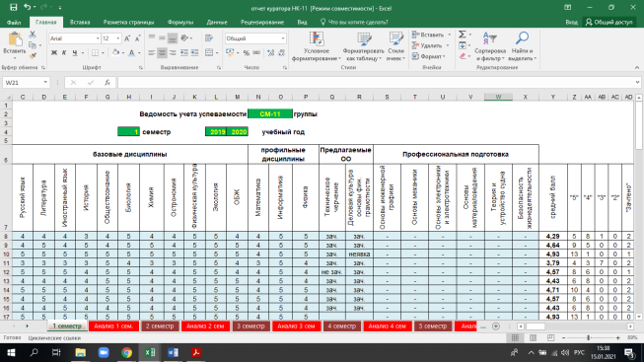644x362 pixels.
Task: Click the Общий доступ share button
Action: (x=609, y=22)
